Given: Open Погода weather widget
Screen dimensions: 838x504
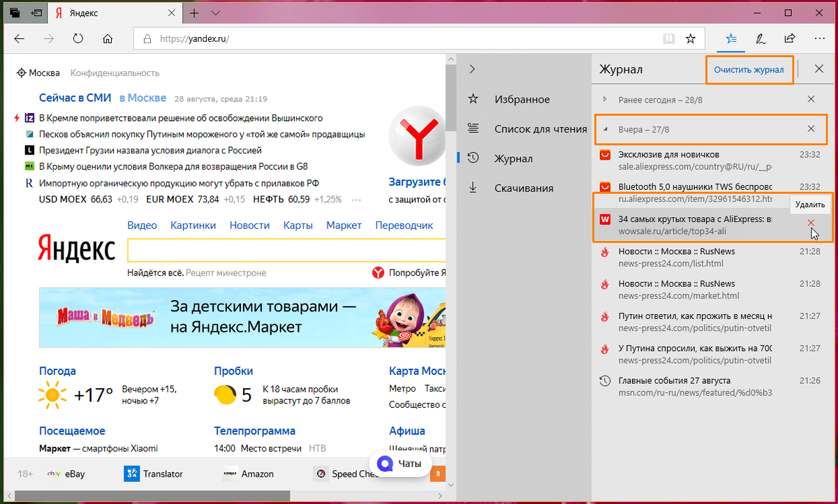Looking at the screenshot, I should pos(57,371).
